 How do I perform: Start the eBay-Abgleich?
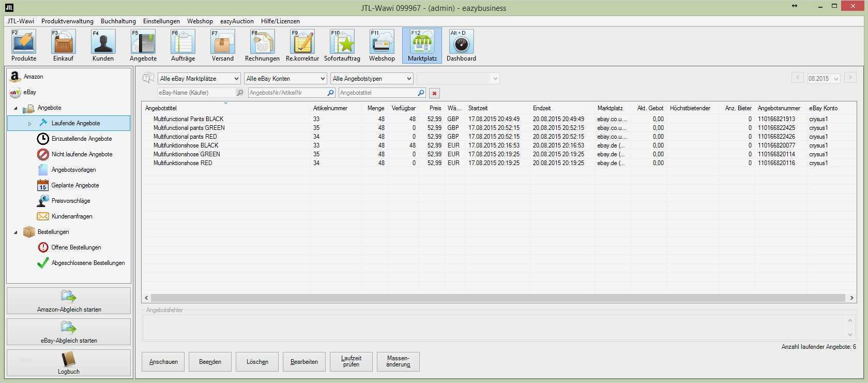(x=69, y=332)
